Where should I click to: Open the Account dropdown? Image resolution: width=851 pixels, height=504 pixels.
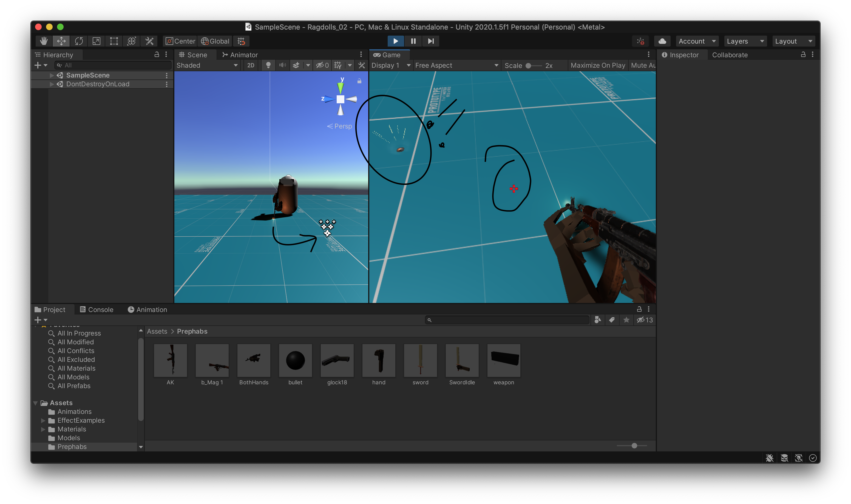[x=697, y=41]
